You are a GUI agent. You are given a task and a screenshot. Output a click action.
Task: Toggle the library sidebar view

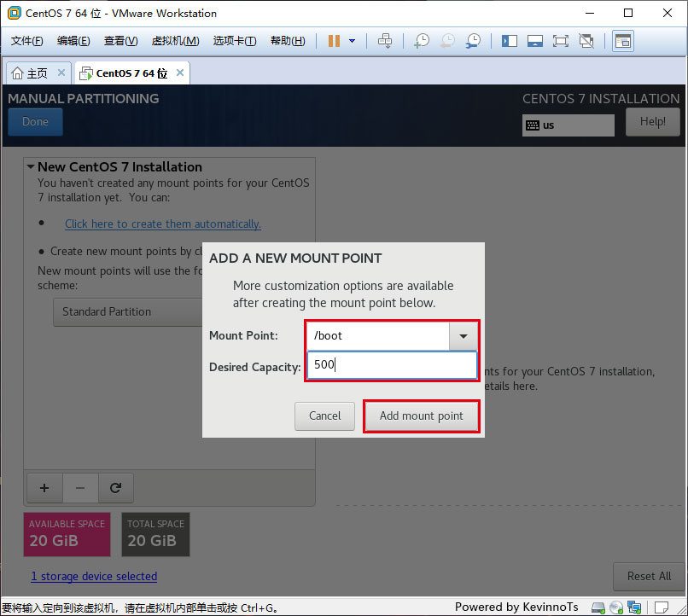[x=510, y=41]
